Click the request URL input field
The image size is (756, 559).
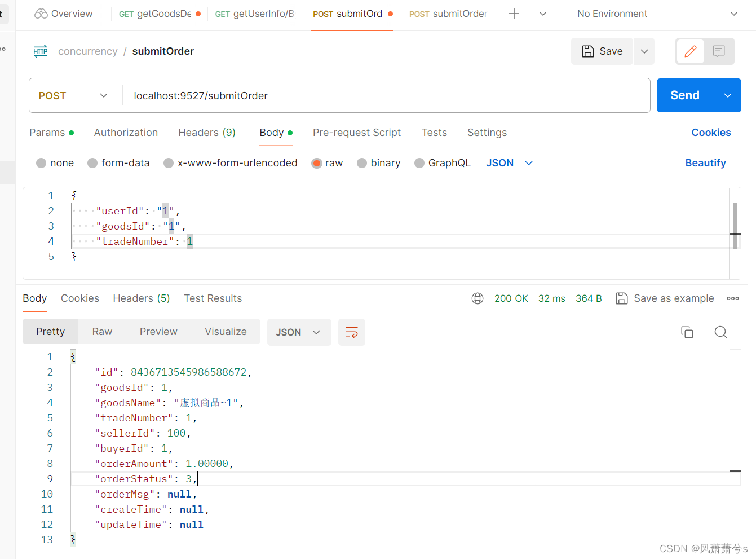click(x=338, y=95)
